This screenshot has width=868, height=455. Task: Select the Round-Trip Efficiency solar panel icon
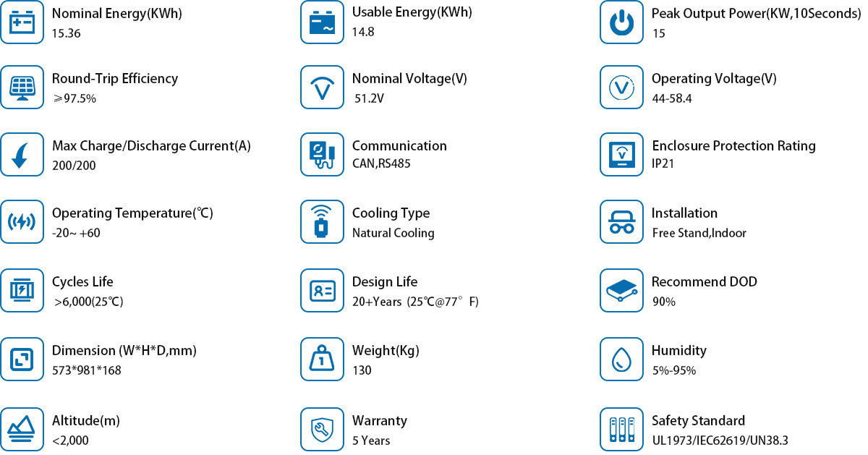22,88
